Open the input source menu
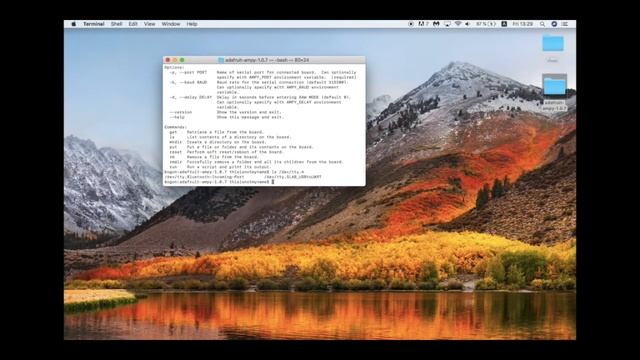640x360 pixels. coord(504,24)
